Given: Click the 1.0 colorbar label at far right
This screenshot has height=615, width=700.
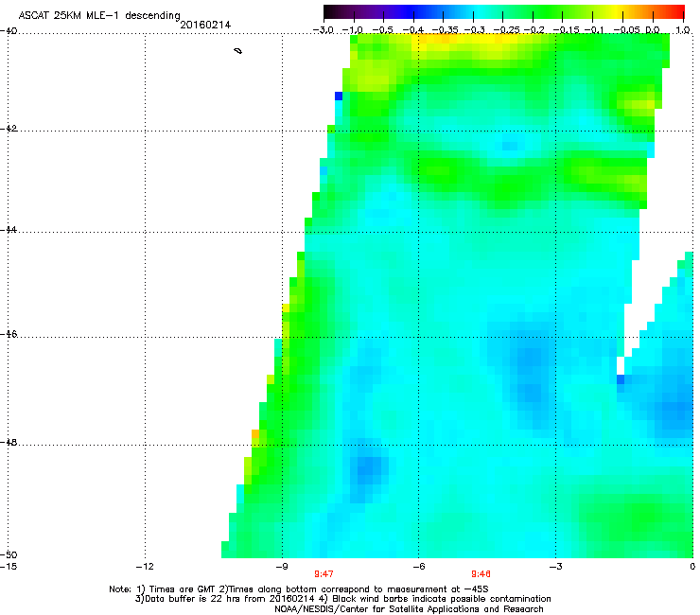Looking at the screenshot, I should (683, 30).
